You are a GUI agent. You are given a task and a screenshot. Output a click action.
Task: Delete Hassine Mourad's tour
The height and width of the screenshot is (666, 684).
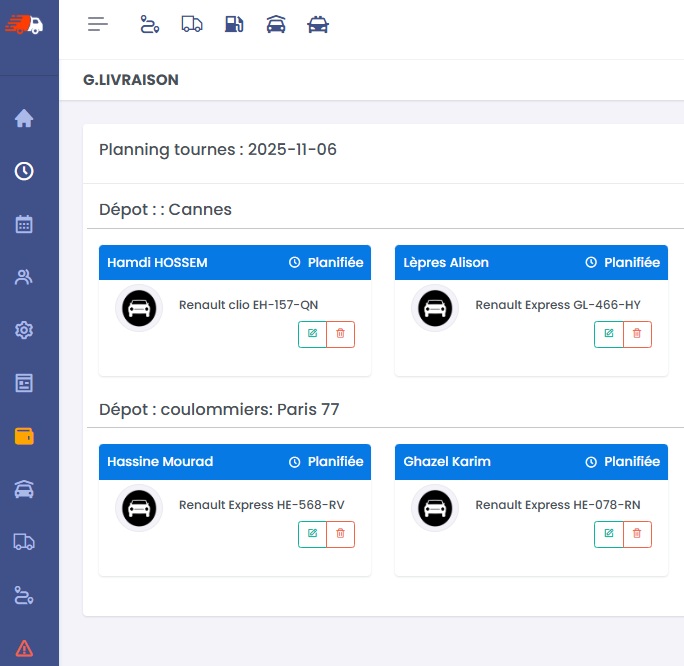341,534
